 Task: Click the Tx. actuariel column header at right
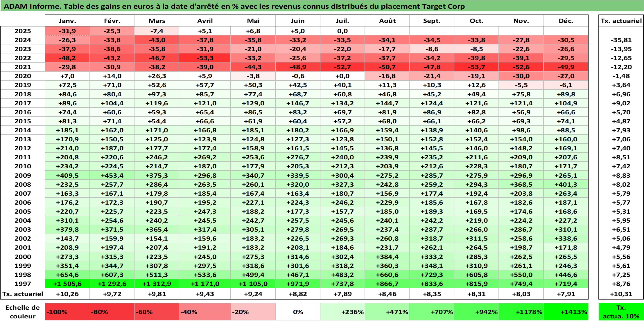tap(621, 21)
